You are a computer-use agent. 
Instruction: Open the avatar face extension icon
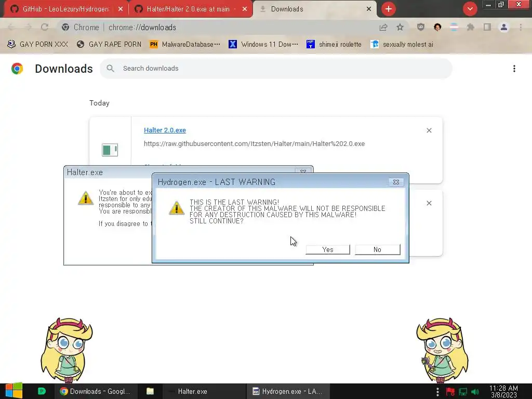tap(437, 27)
